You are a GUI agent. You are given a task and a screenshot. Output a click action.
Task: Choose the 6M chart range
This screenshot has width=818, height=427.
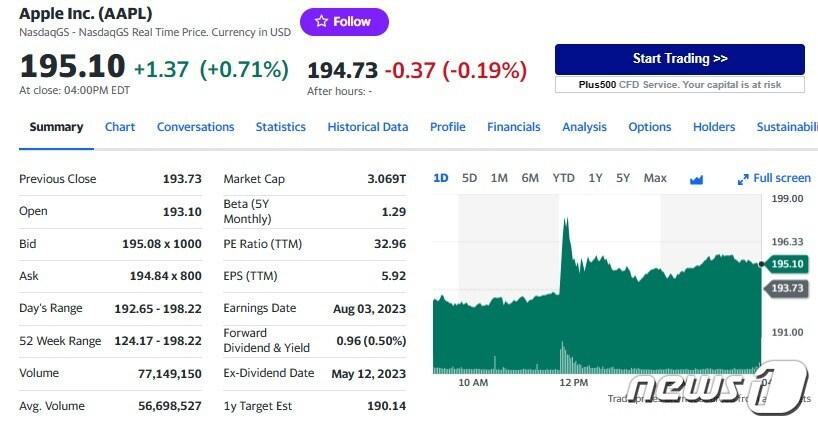(530, 178)
